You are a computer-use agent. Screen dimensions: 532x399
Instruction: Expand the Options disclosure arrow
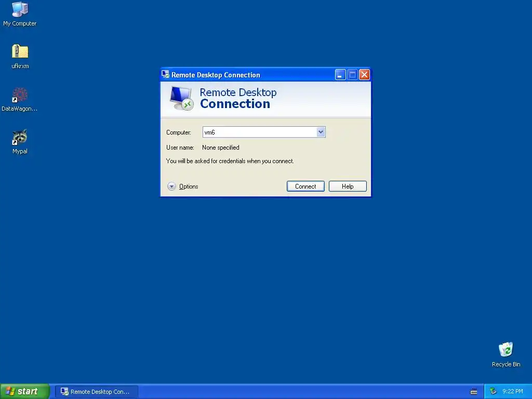click(171, 187)
